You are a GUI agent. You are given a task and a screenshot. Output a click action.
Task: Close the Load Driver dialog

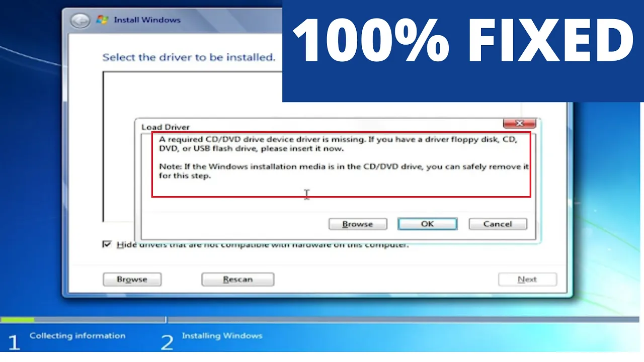pos(519,123)
